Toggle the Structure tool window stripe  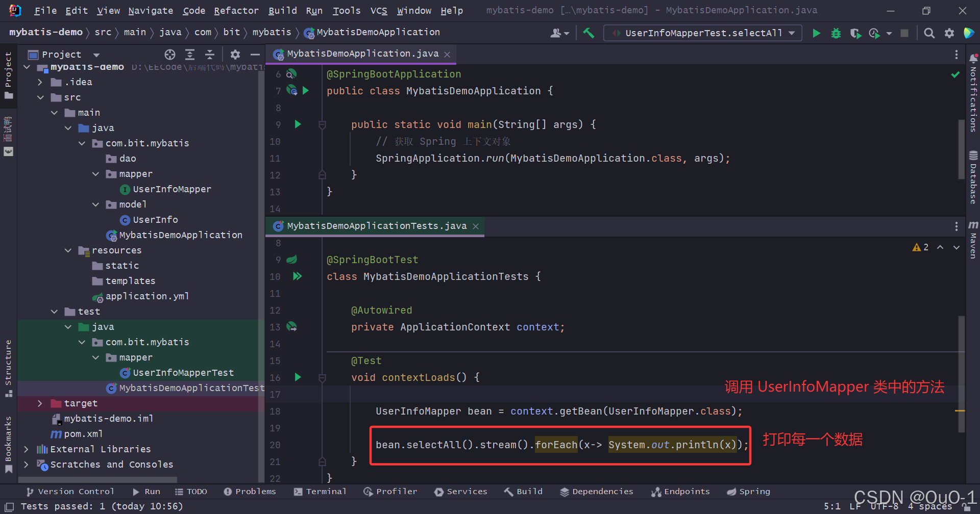tap(8, 368)
